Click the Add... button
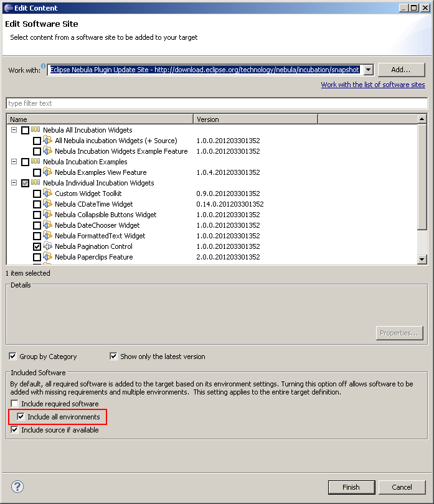The height and width of the screenshot is (504, 434). 401,70
